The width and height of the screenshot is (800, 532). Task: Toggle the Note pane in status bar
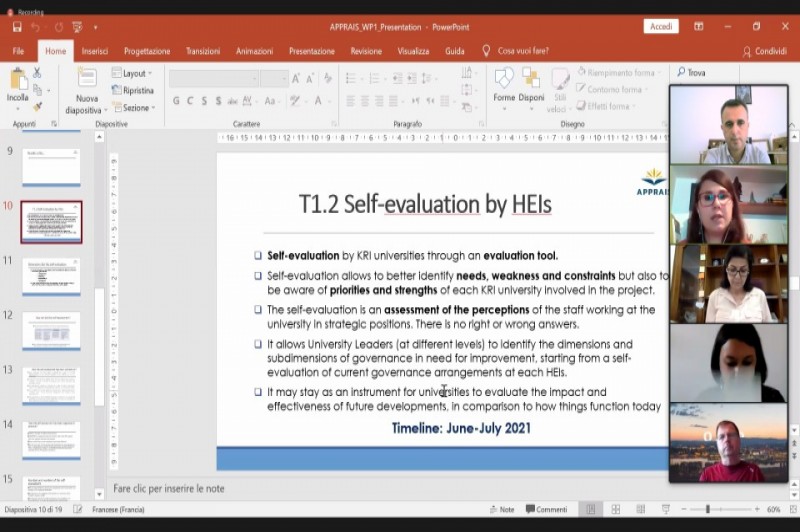[501, 509]
